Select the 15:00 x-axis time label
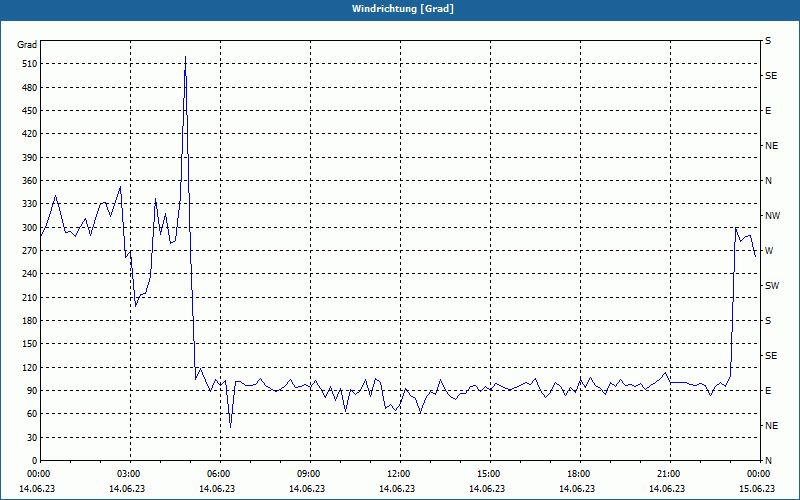 [x=489, y=474]
